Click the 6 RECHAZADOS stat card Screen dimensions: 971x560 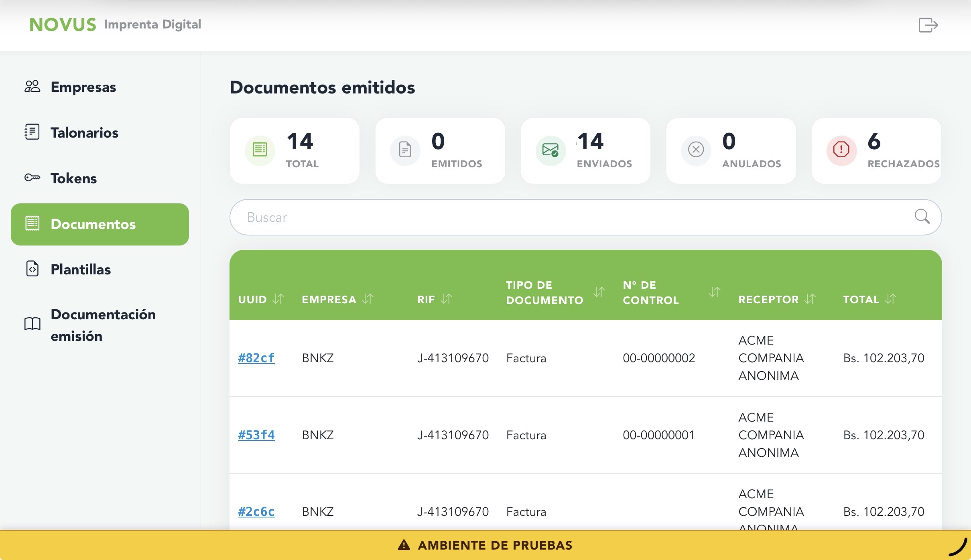(877, 151)
